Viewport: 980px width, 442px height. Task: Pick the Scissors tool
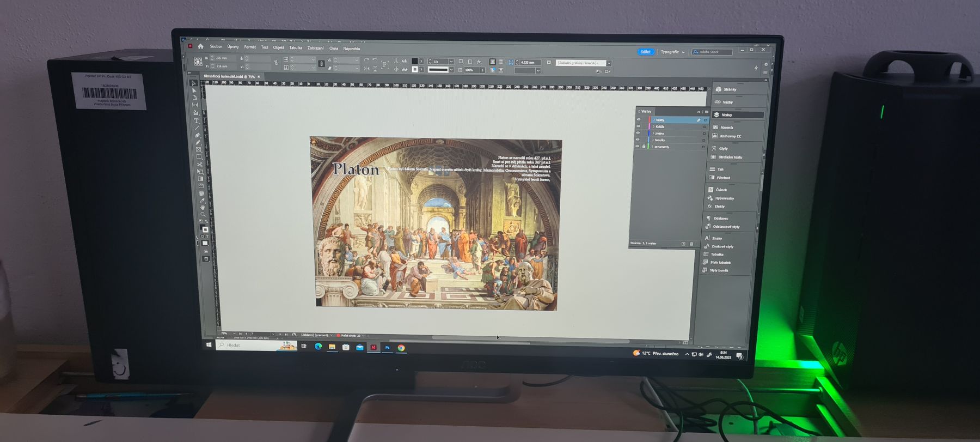pyautogui.click(x=199, y=164)
